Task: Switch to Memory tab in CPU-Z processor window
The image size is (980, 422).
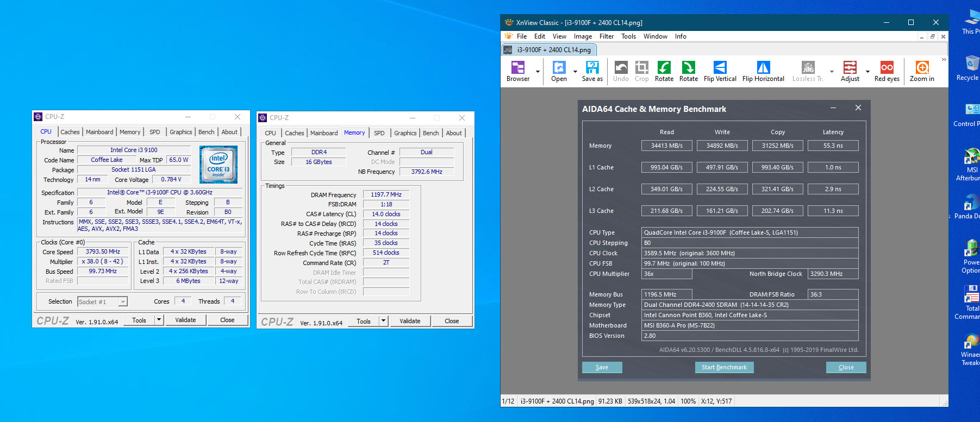Action: [130, 132]
